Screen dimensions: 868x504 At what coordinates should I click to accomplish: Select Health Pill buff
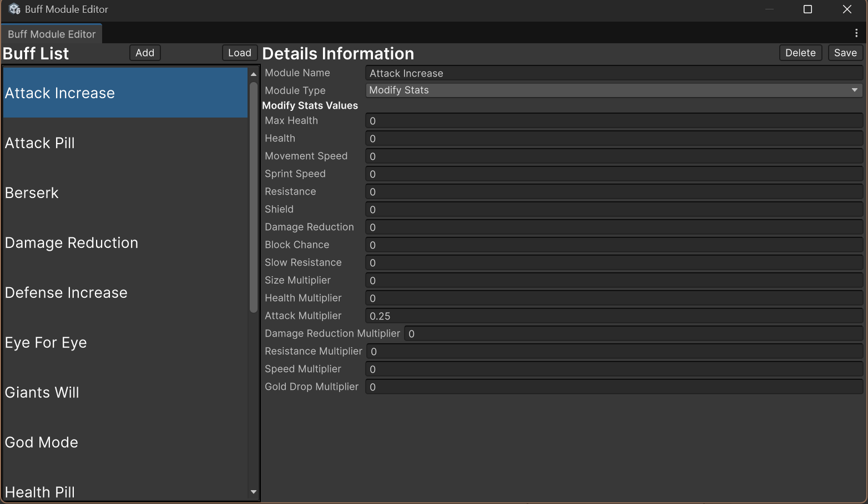tap(125, 484)
